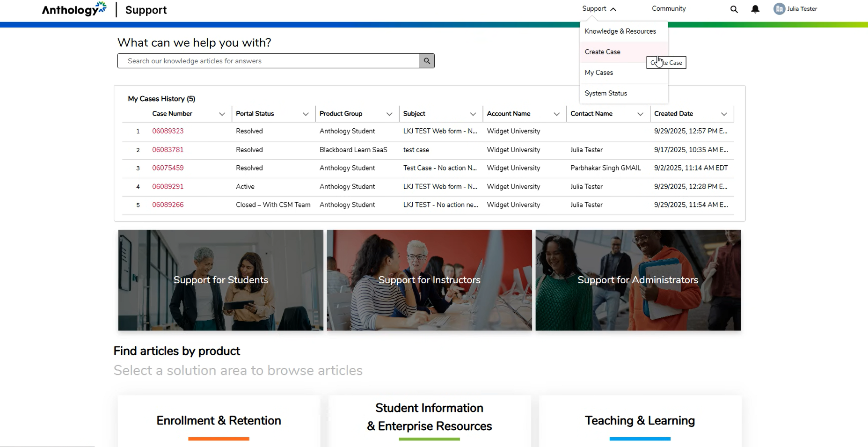Viewport: 868px width, 447px height.
Task: Open the notifications bell
Action: click(755, 9)
